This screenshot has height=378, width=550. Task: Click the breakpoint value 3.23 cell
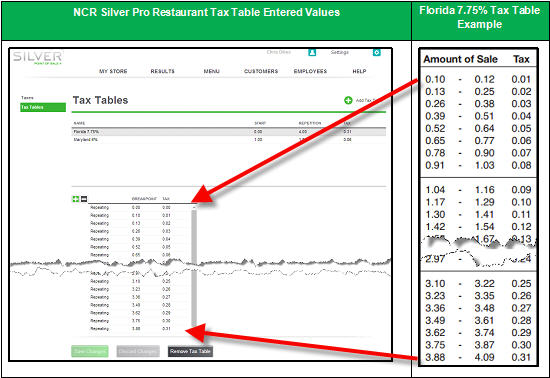click(x=136, y=289)
